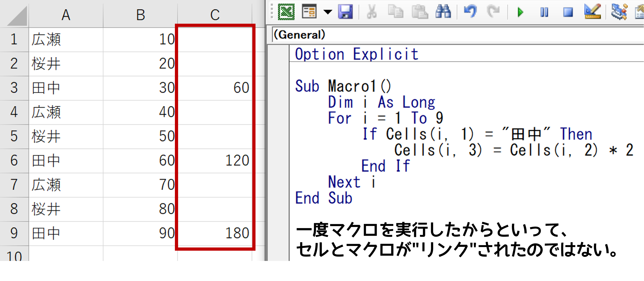Viewport: 644px width, 281px height.
Task: Click the End Sub code line
Action: coord(324,198)
